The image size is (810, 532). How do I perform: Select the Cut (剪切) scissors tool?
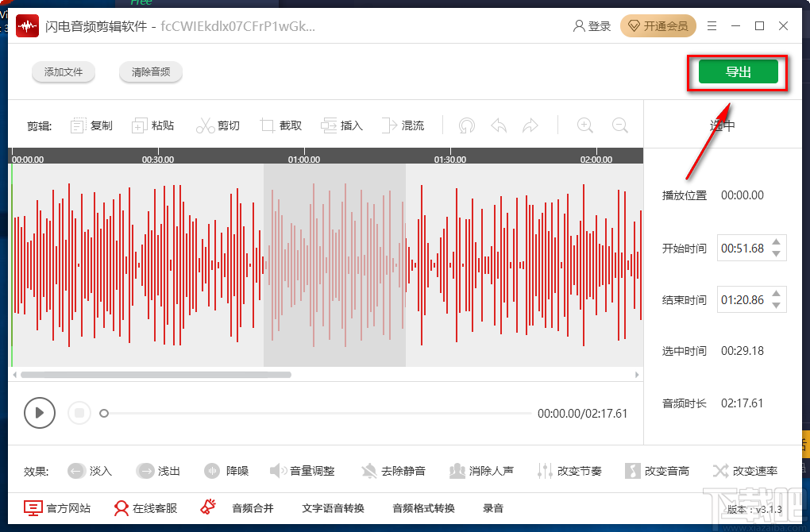click(x=218, y=125)
